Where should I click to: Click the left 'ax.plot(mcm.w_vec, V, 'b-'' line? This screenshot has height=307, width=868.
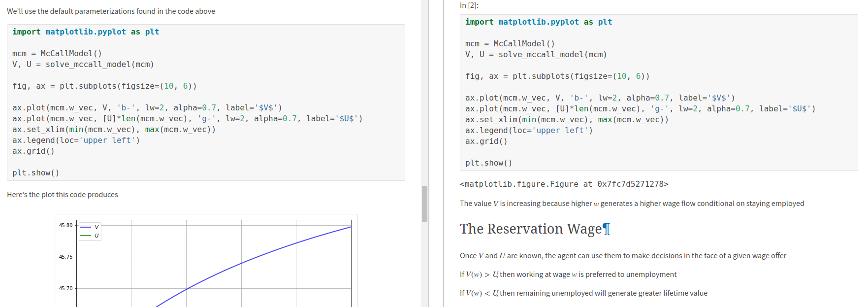(x=147, y=108)
